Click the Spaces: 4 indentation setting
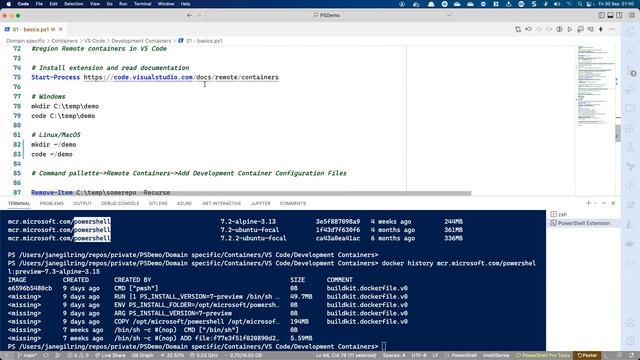The height and width of the screenshot is (360, 640). [394, 356]
